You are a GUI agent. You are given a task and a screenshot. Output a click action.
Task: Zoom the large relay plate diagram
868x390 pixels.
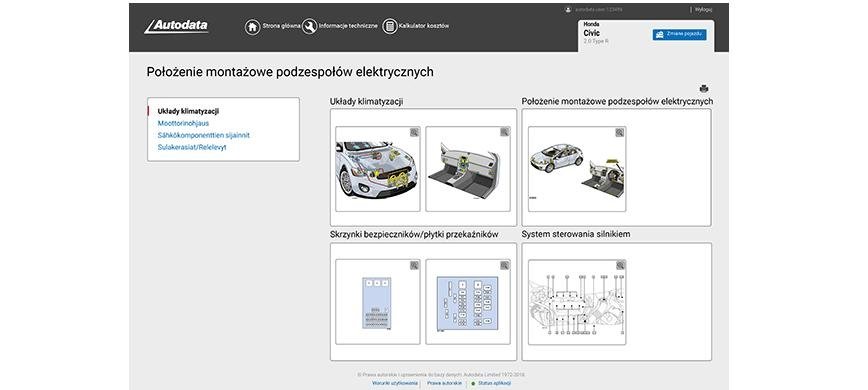[504, 266]
